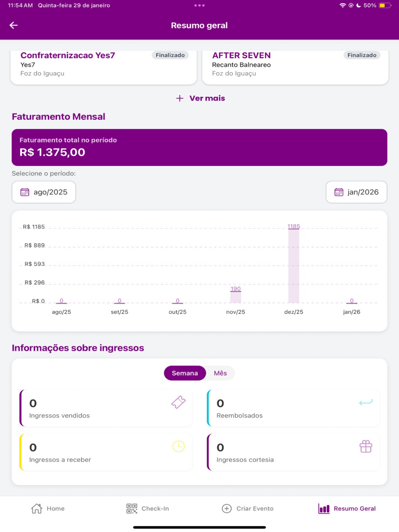The width and height of the screenshot is (399, 532).
Task: Switch ticket info to Mês
Action: [220, 373]
